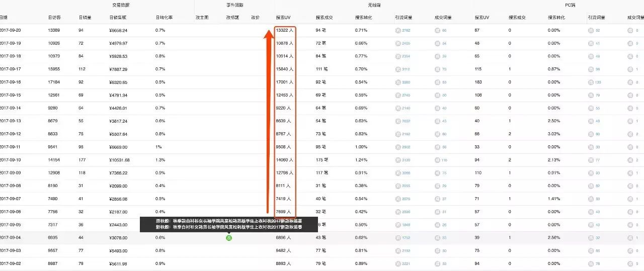This screenshot has height=271, width=644.
Task: Open wireless 引流词量 icon in 2017-09-12 row
Action: point(398,134)
